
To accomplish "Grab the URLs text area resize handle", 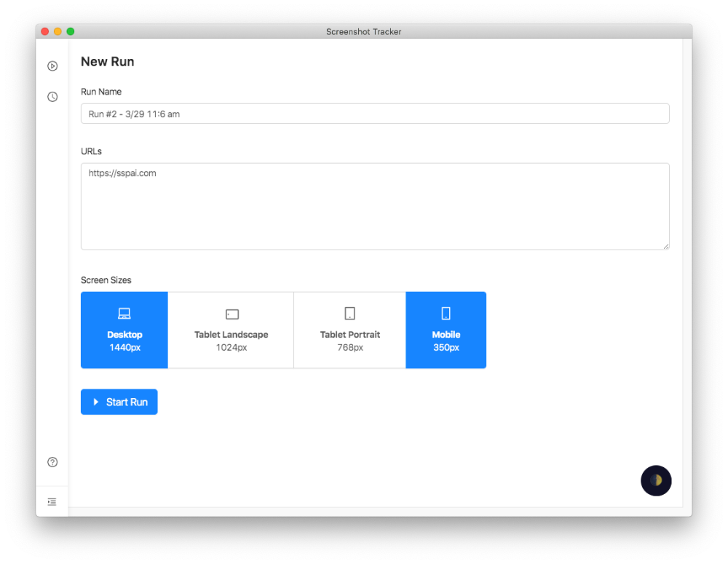I will [x=666, y=247].
